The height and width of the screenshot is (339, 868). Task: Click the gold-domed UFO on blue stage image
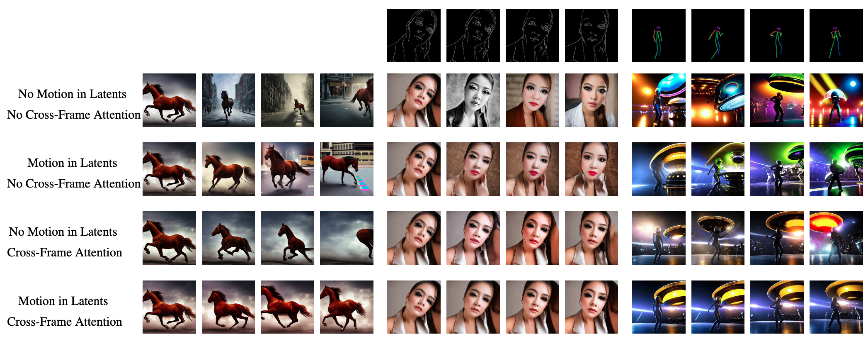coord(659,169)
